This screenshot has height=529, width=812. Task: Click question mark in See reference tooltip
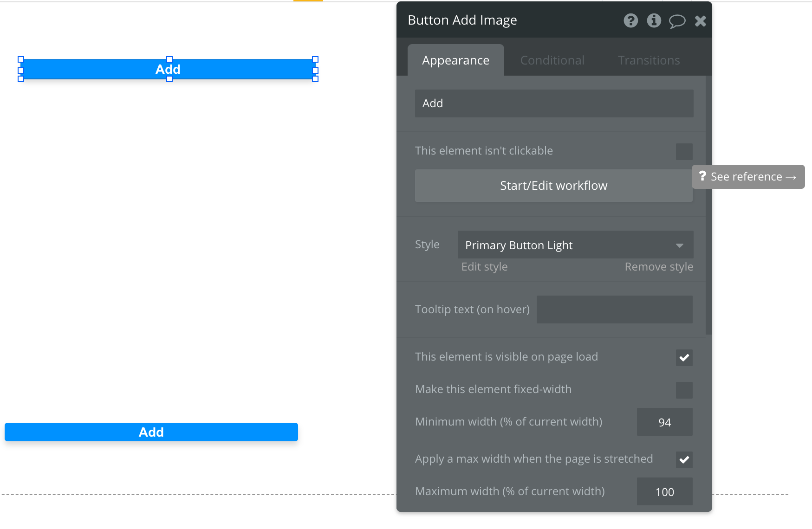click(x=702, y=176)
